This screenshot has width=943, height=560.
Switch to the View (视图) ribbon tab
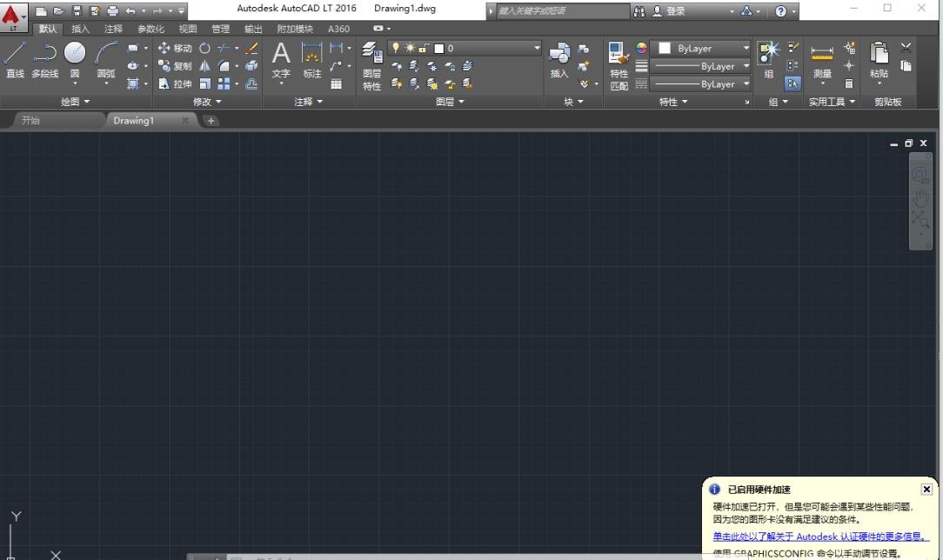pyautogui.click(x=188, y=29)
